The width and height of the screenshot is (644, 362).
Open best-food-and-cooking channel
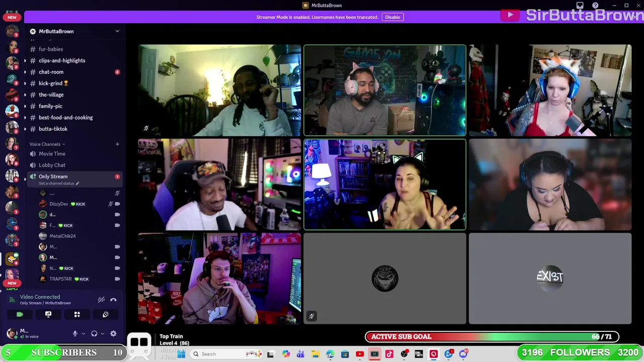point(65,118)
